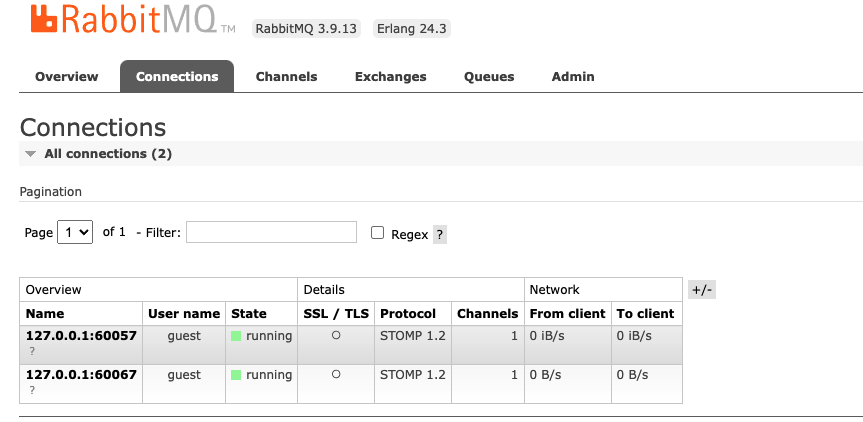The image size is (863, 422).
Task: Open connection 127.0.0.1:60067 details
Action: [x=81, y=375]
